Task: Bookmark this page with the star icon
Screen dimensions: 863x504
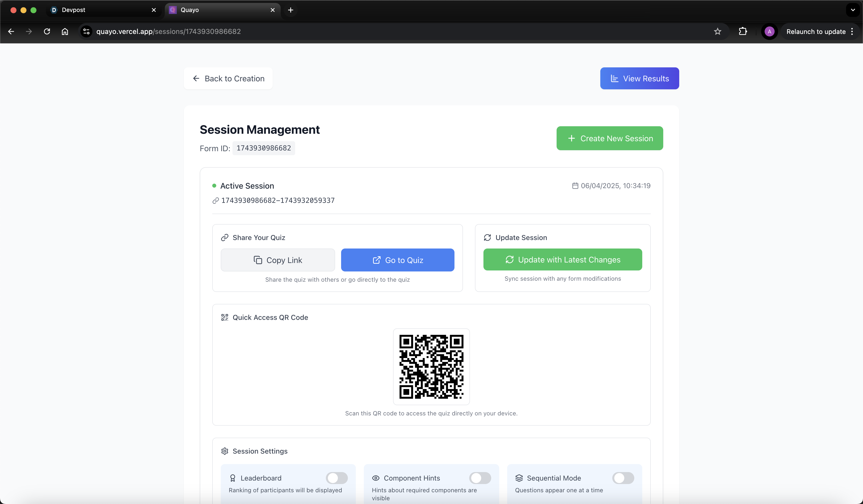Action: pyautogui.click(x=717, y=31)
